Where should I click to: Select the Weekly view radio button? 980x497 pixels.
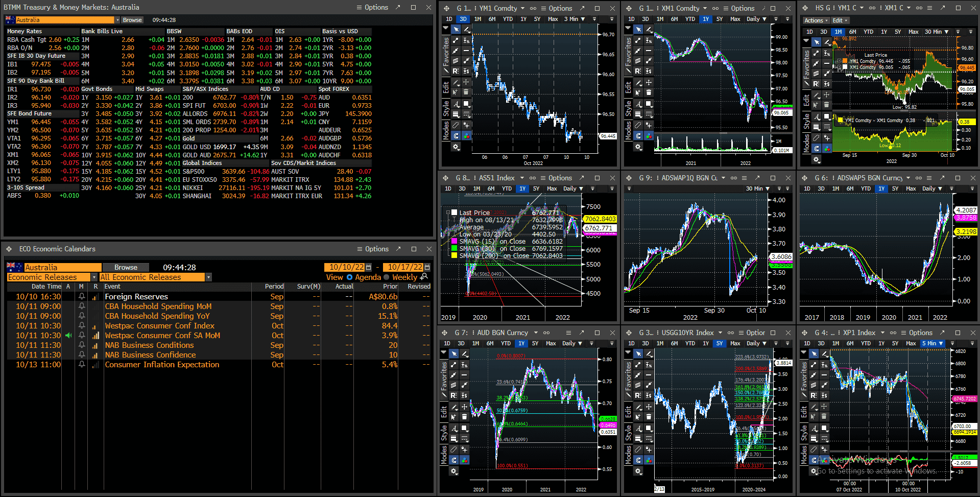click(x=387, y=277)
